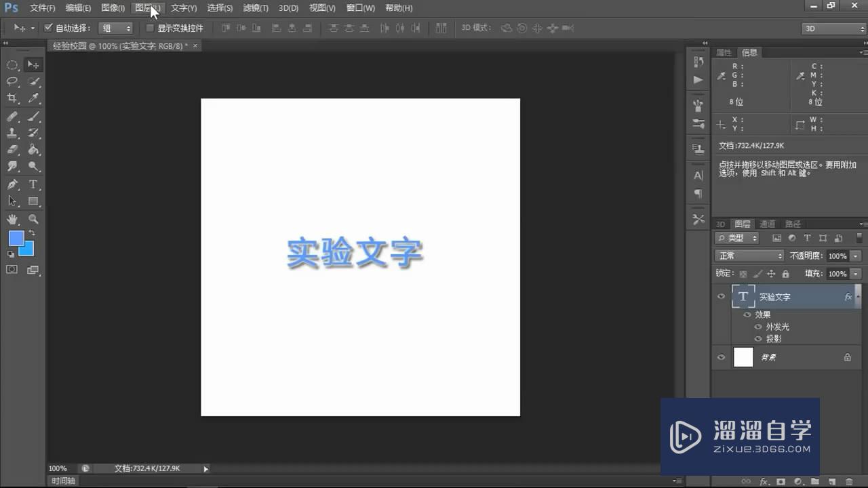Add adjustment layer from panel footer
The height and width of the screenshot is (488, 868).
(x=798, y=481)
